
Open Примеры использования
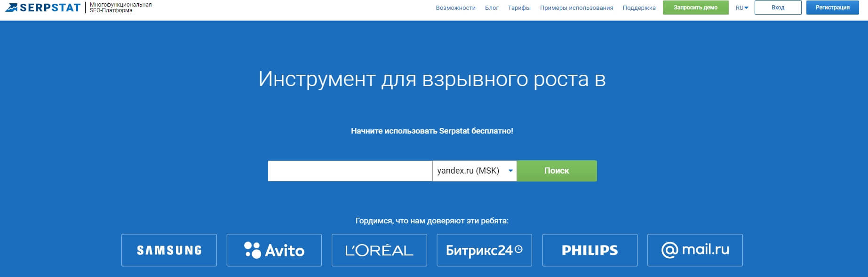pyautogui.click(x=576, y=8)
